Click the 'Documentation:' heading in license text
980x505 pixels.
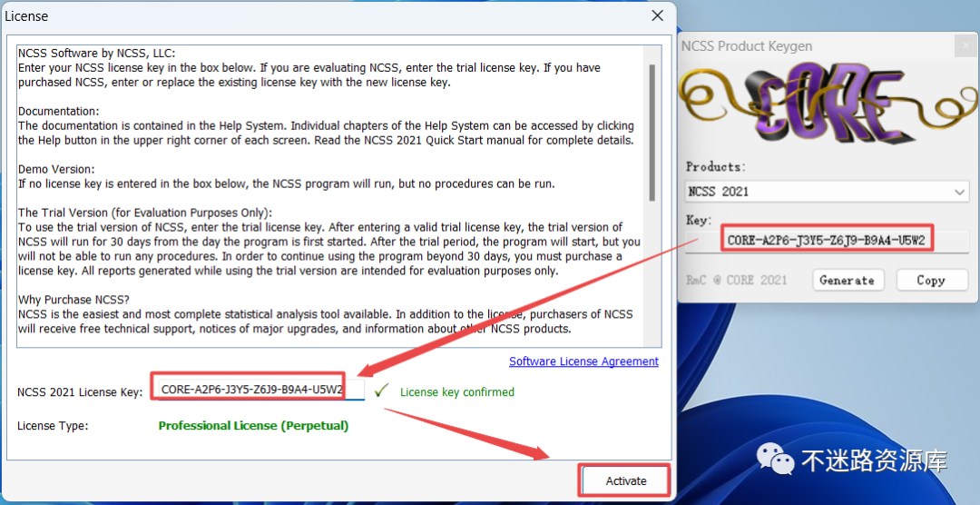coord(58,112)
